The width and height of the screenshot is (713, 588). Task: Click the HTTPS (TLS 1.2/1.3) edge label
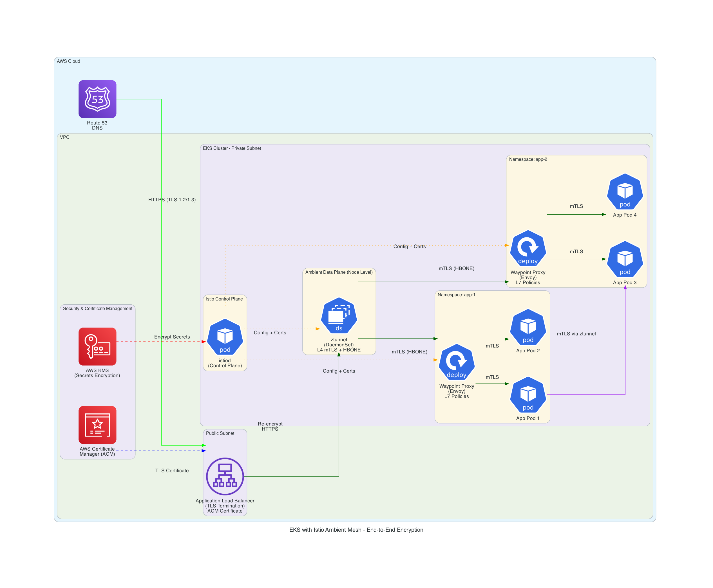172,199
